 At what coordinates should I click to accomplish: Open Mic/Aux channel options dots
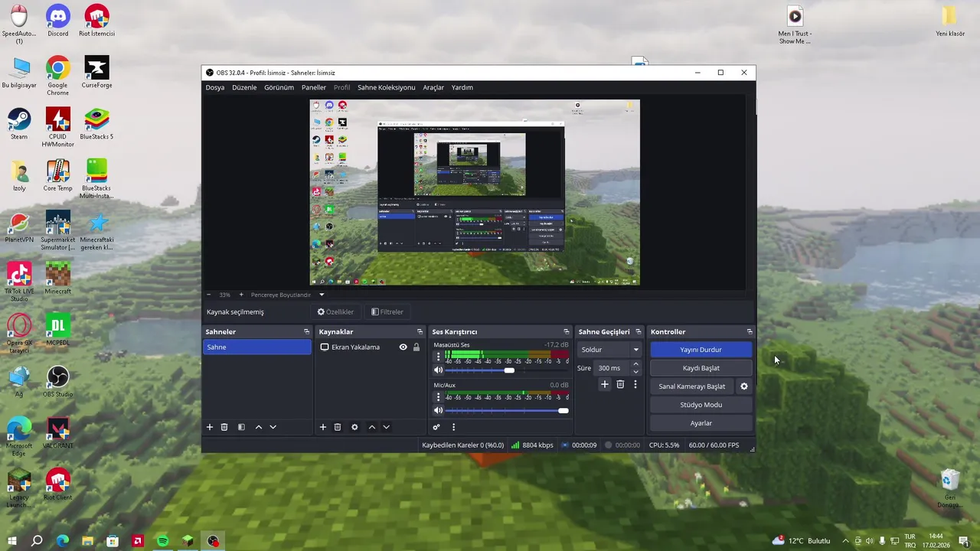439,396
